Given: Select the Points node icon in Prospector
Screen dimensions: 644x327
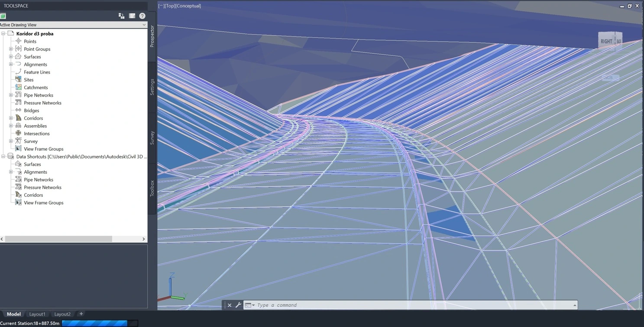Looking at the screenshot, I should click(x=18, y=41).
